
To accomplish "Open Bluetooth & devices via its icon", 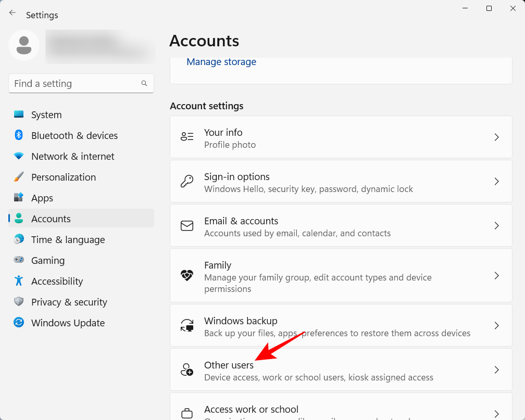I will coord(18,135).
